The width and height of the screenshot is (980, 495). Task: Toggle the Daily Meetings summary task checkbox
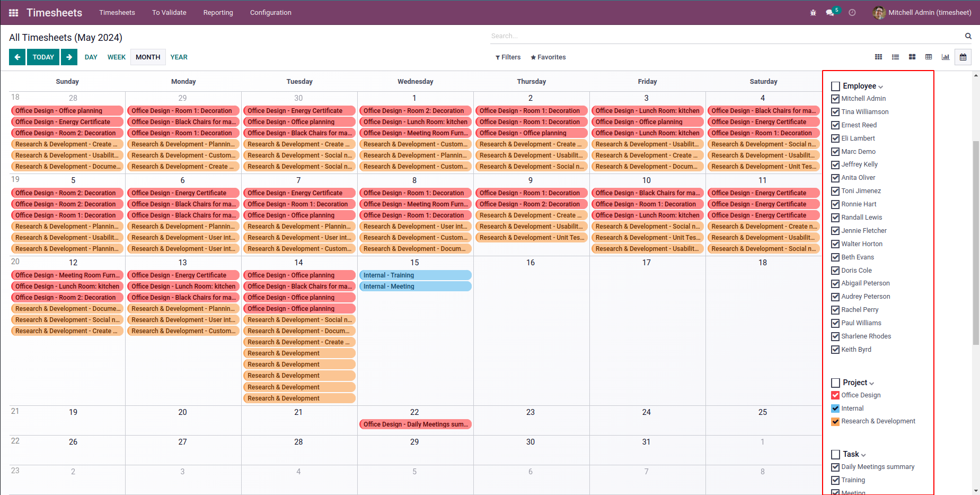(x=835, y=467)
